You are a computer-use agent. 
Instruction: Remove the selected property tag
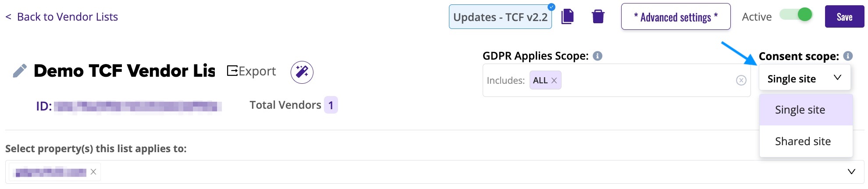click(93, 172)
